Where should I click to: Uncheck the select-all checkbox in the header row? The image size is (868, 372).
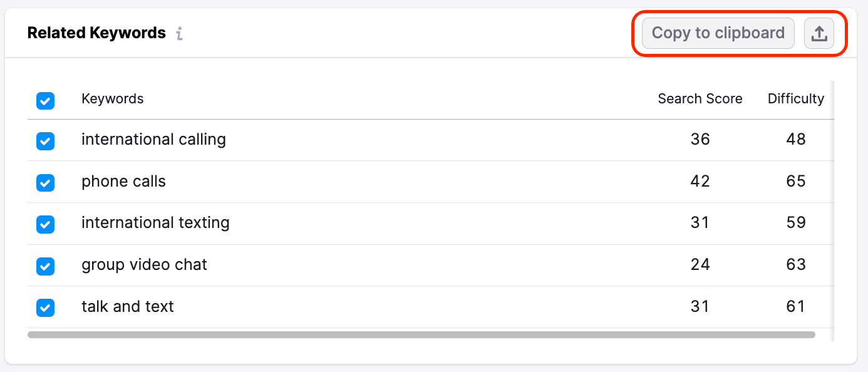pos(45,100)
